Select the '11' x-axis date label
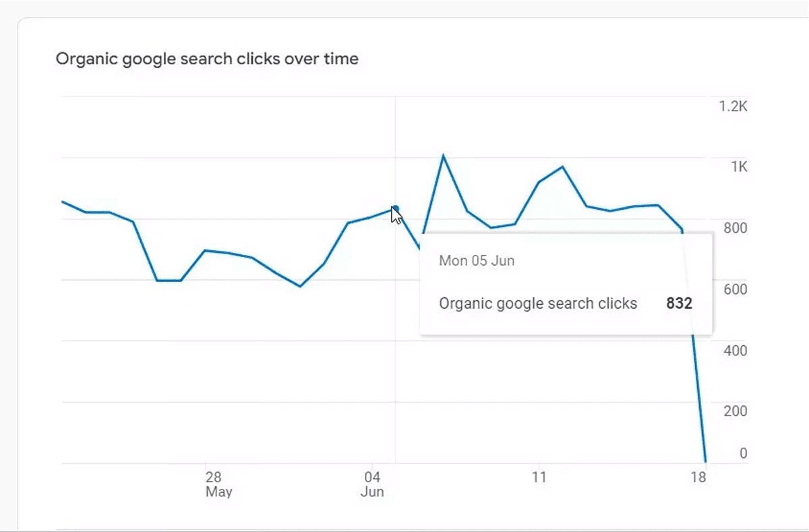The width and height of the screenshot is (809, 532). [x=538, y=477]
